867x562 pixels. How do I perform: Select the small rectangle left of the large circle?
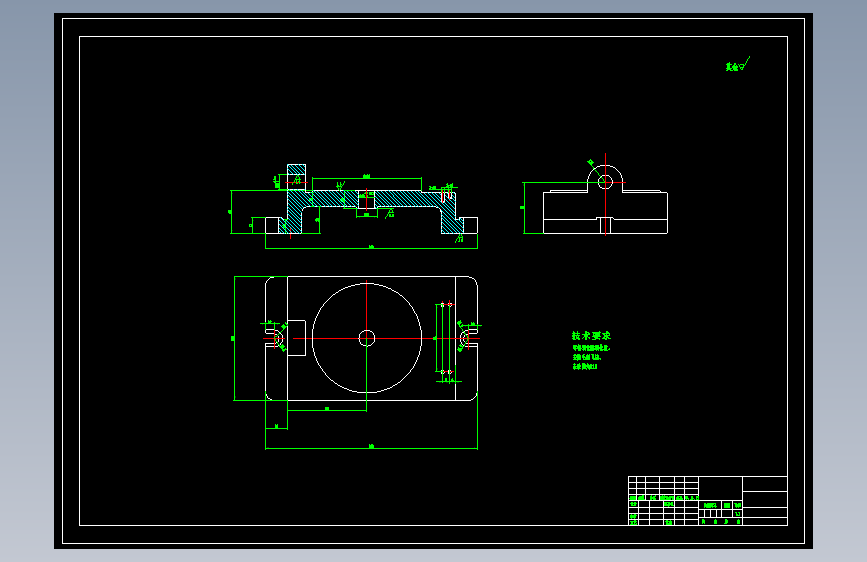296,338
